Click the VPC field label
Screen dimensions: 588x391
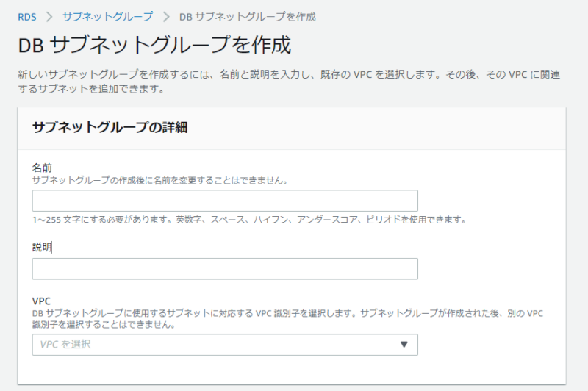click(x=41, y=301)
